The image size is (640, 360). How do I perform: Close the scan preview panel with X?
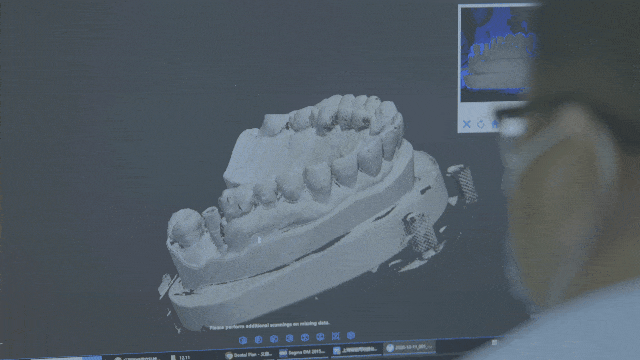[467, 124]
